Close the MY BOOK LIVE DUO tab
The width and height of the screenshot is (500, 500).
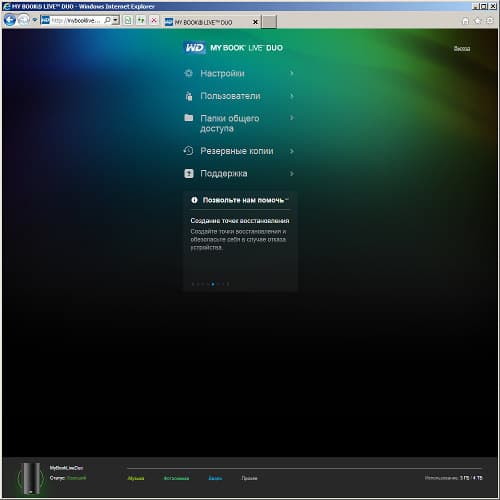pyautogui.click(x=255, y=22)
